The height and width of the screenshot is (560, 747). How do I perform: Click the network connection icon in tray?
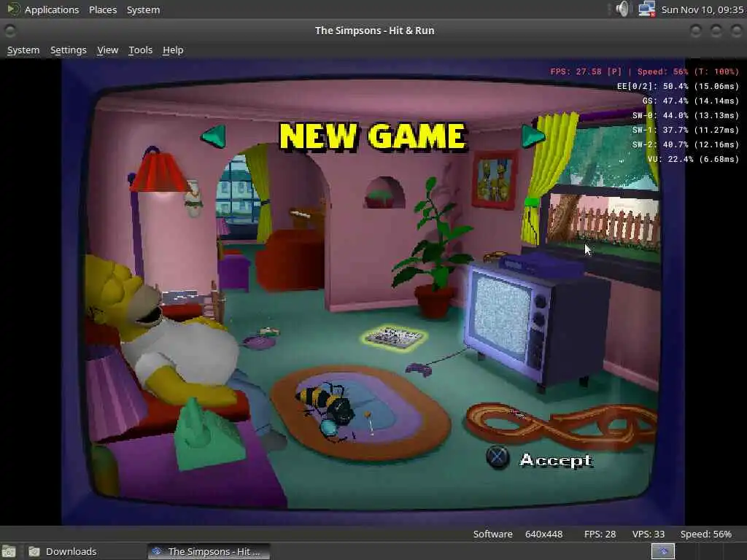coord(646,9)
